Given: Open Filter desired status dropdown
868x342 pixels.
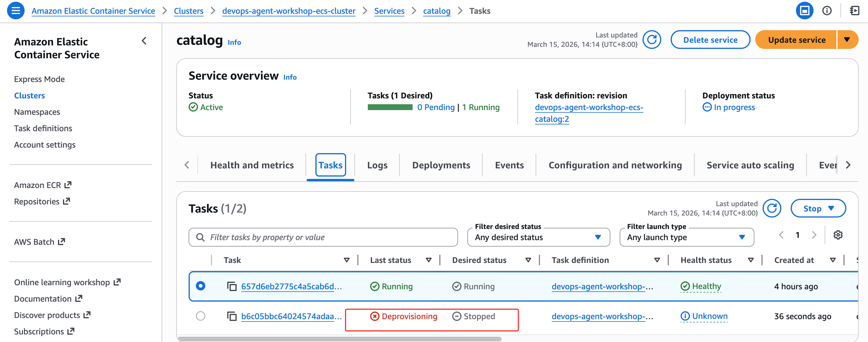Looking at the screenshot, I should 538,237.
